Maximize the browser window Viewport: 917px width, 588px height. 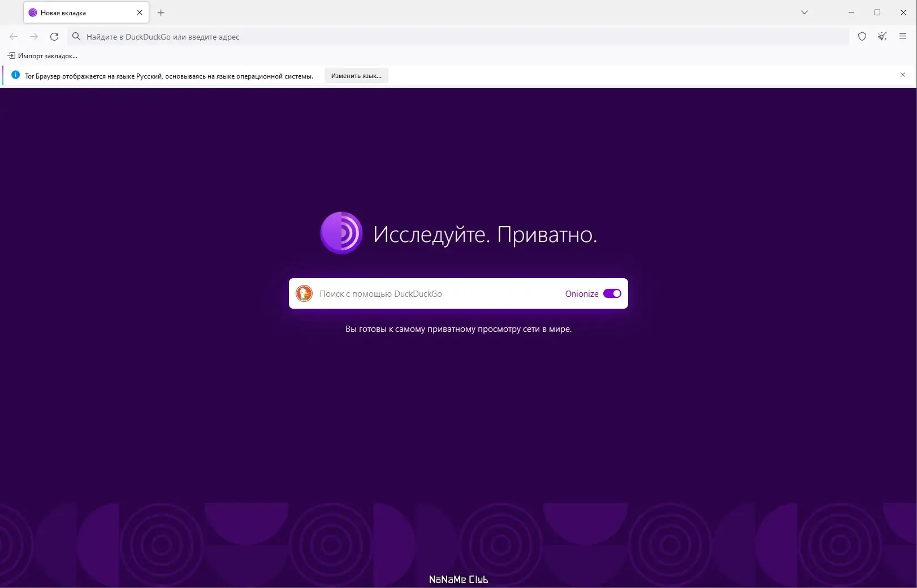tap(877, 12)
